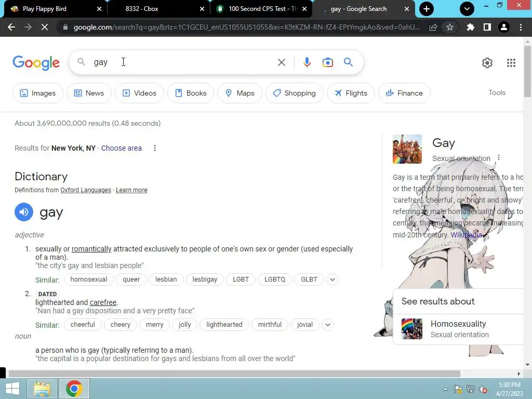Open Learn more link
The width and height of the screenshot is (532, 399).
point(131,190)
